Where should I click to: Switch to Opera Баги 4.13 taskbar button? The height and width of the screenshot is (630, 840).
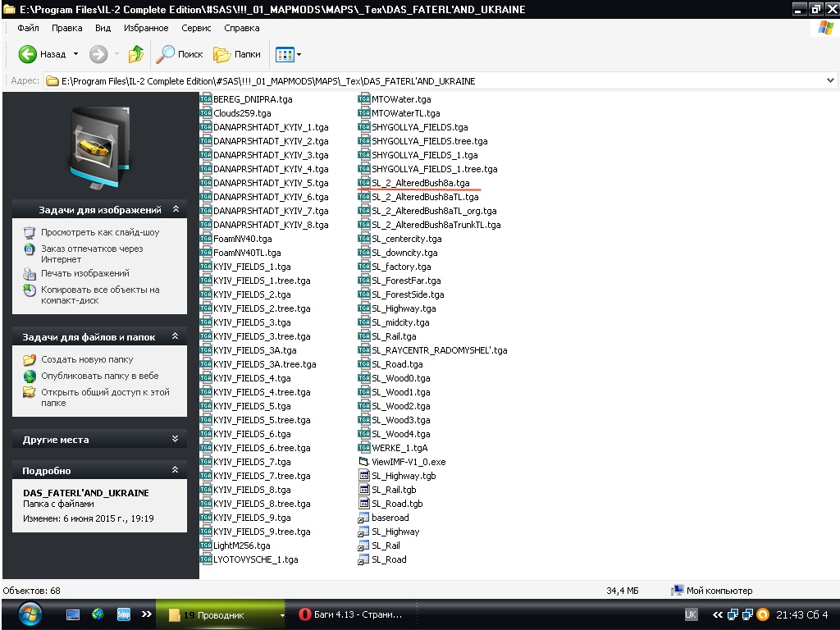(x=351, y=614)
